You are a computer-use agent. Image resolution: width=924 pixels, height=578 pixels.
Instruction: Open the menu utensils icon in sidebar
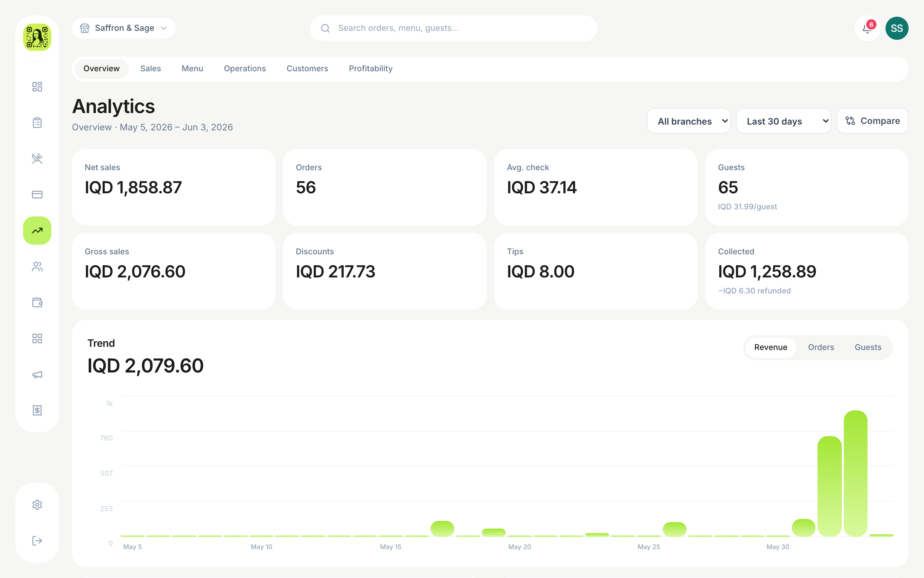point(37,159)
